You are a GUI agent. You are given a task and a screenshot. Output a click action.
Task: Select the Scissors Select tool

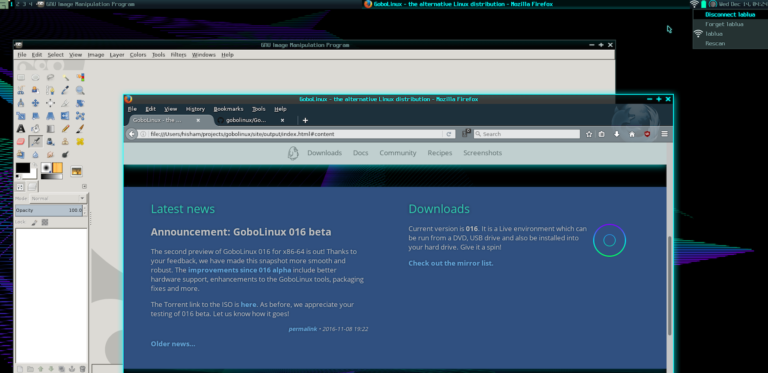point(21,90)
